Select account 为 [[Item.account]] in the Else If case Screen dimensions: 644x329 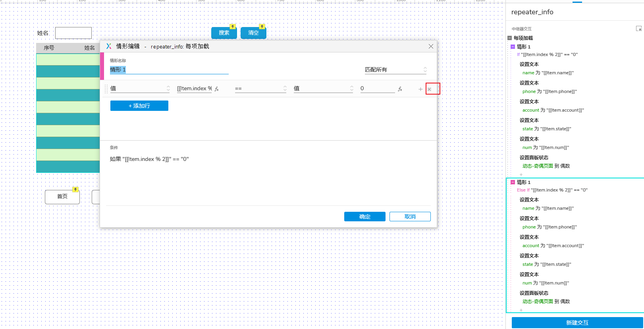553,246
